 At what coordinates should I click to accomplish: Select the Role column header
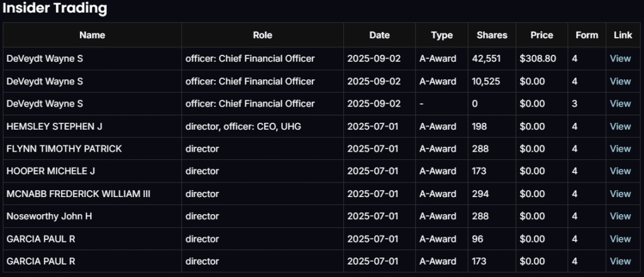(x=262, y=35)
